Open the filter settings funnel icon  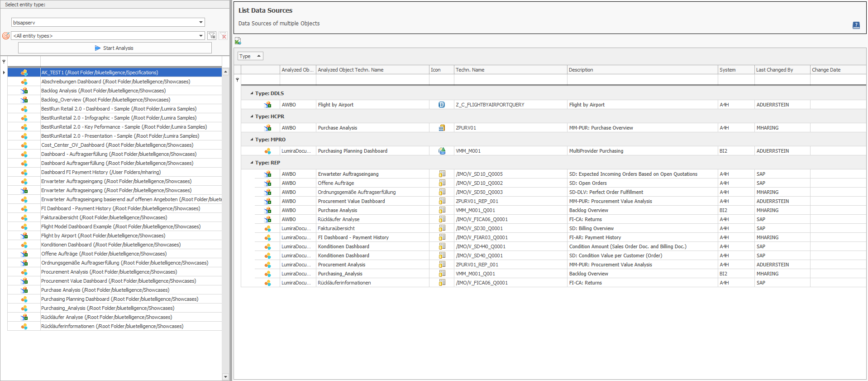coord(211,35)
